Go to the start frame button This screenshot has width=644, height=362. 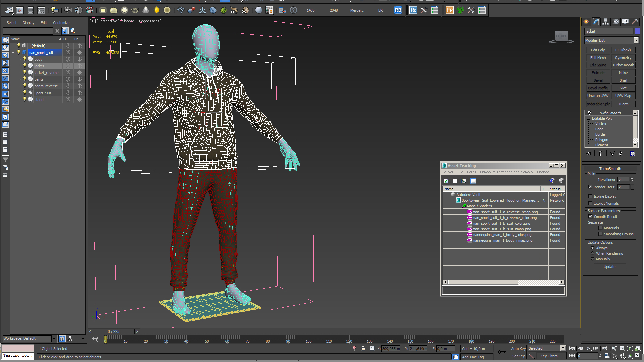(572, 349)
